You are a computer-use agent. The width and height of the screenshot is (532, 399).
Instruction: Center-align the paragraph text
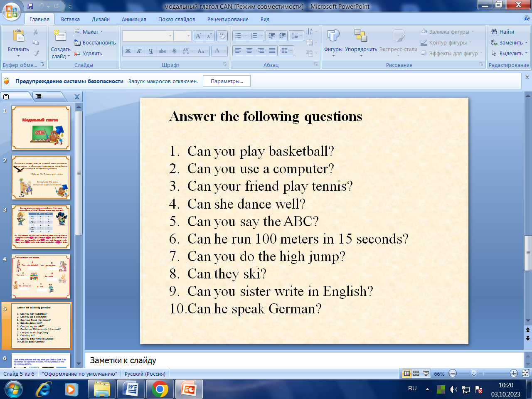coord(249,51)
